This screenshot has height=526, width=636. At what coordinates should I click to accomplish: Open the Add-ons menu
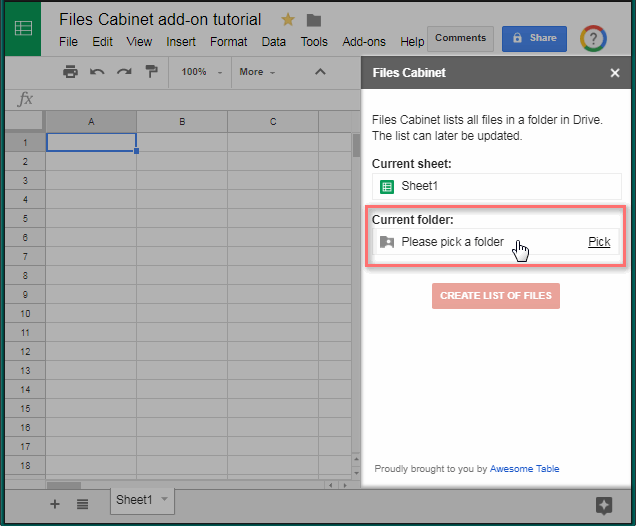(364, 41)
